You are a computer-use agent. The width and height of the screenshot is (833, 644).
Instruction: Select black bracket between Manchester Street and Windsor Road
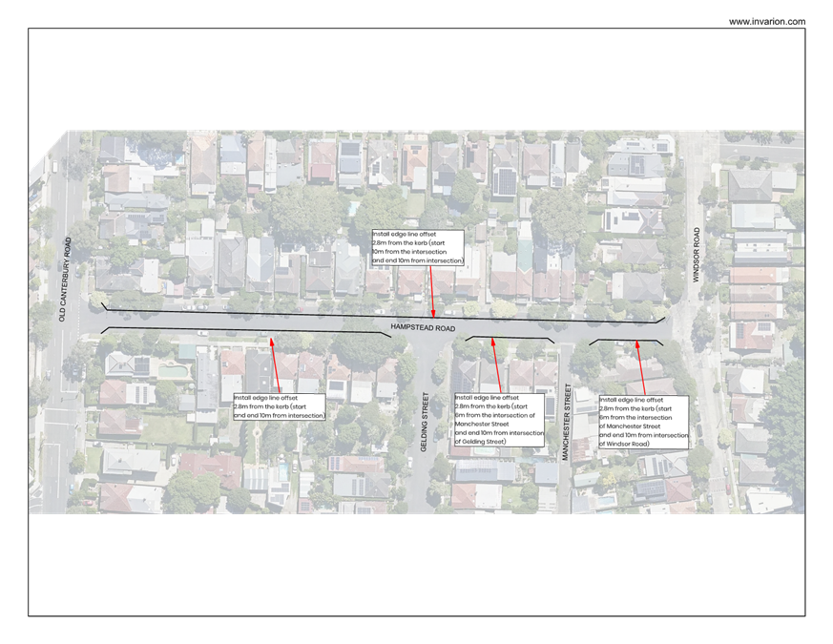pyautogui.click(x=625, y=340)
